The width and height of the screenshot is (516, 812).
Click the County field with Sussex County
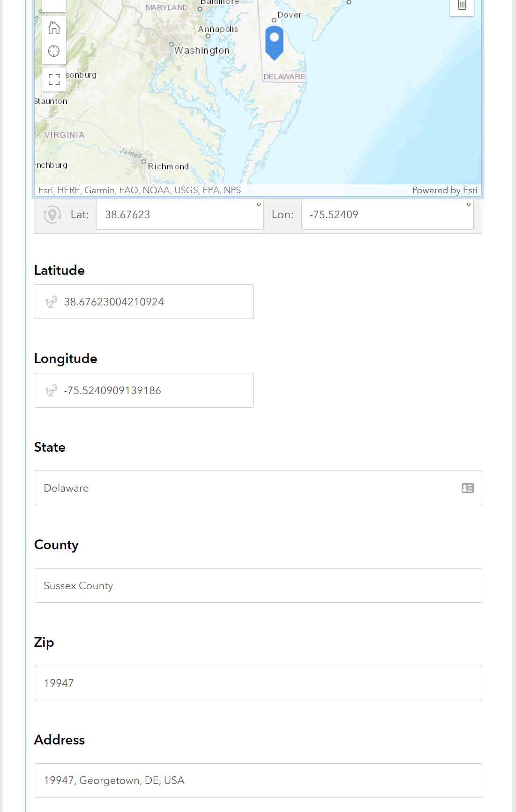(x=258, y=585)
